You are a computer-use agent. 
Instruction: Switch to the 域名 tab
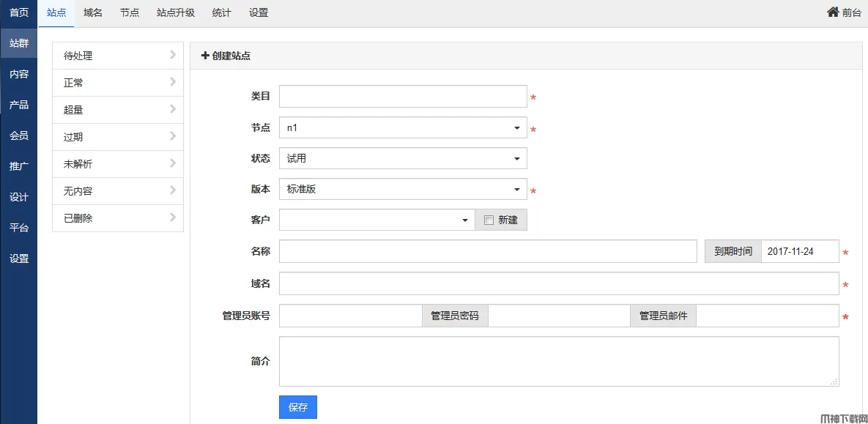[93, 12]
